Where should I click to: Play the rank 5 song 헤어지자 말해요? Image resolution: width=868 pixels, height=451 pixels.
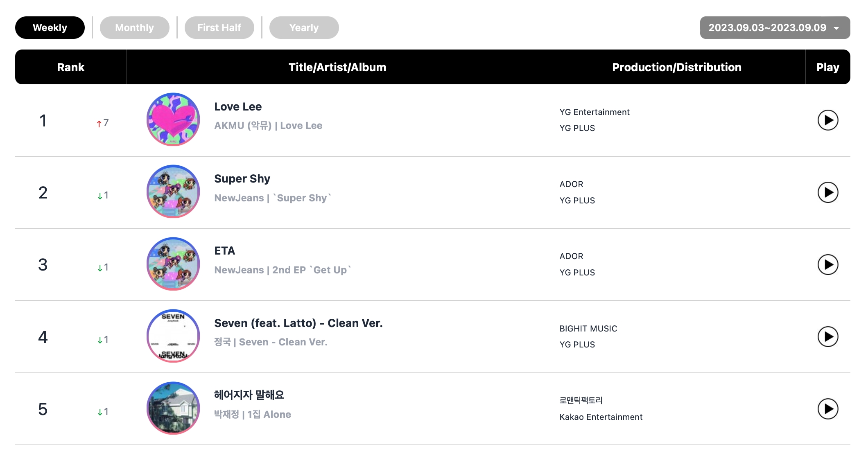[827, 409]
